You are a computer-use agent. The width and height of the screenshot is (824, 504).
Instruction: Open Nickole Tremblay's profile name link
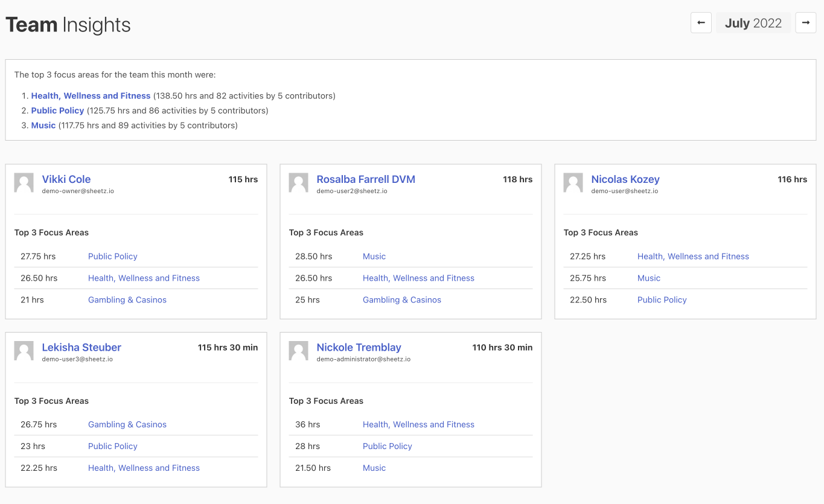pos(359,348)
